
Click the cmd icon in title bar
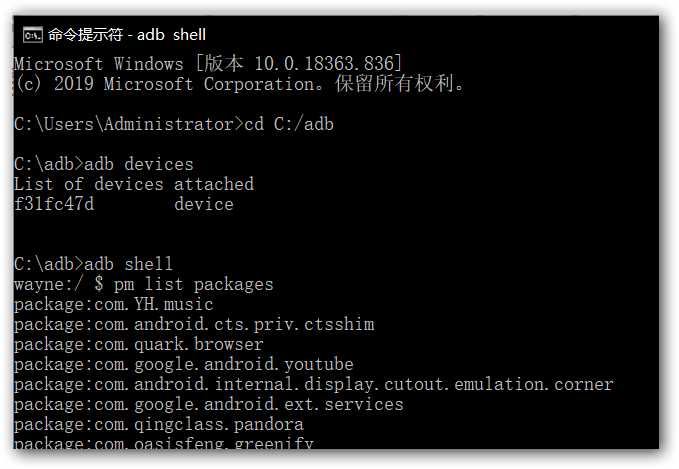click(x=33, y=35)
